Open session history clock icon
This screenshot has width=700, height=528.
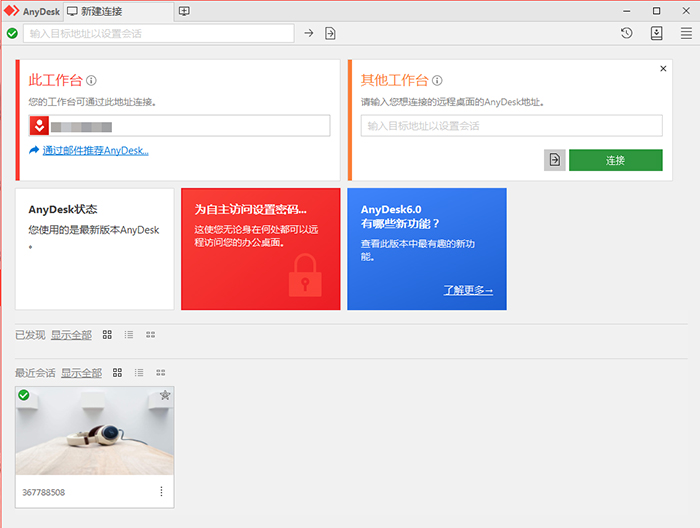[626, 33]
